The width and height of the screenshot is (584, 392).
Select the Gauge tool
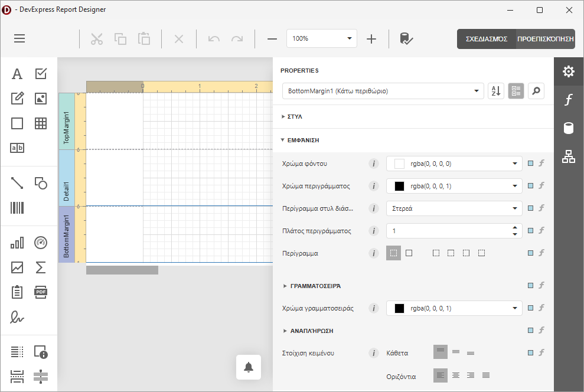click(40, 242)
